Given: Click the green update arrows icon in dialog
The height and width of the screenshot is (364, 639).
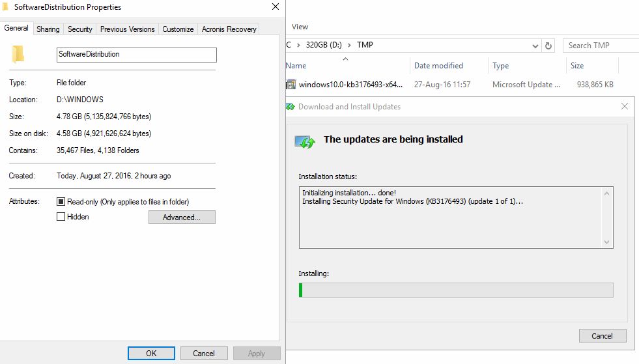Looking at the screenshot, I should 304,141.
